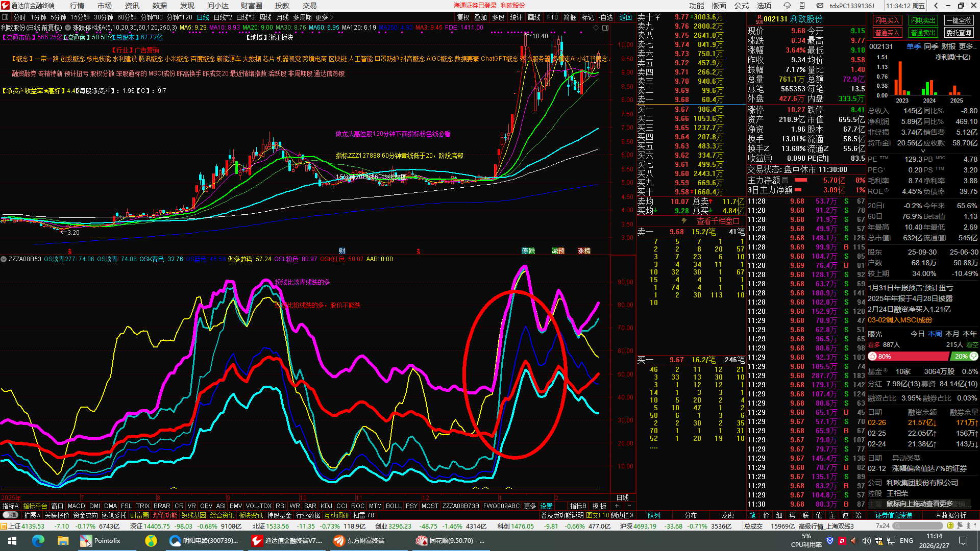Click the lightning icon beside 查看千档盘口
This screenshot has width=980, height=551.
(x=684, y=221)
